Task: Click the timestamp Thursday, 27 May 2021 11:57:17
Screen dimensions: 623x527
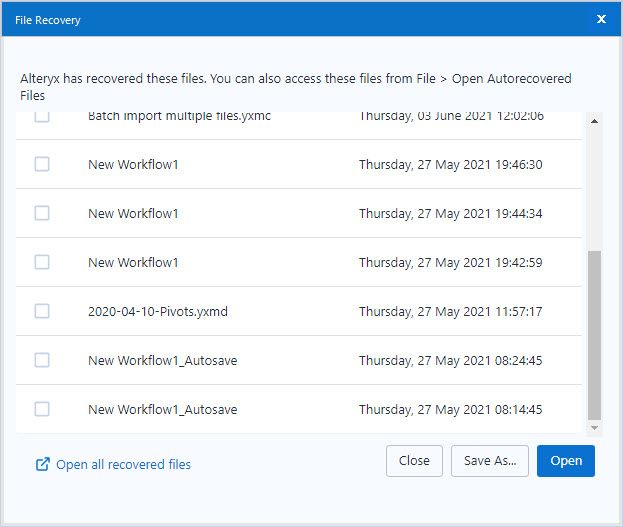Action: pos(450,311)
